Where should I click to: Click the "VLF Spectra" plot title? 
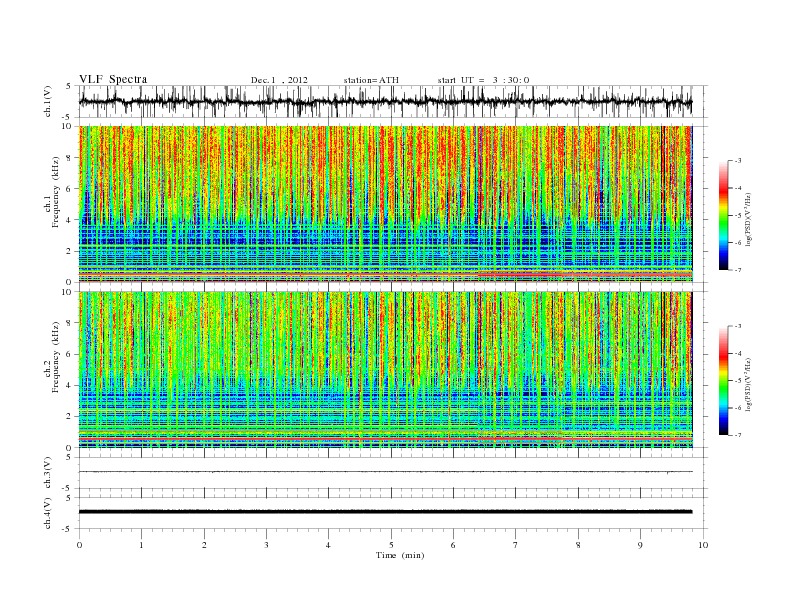[113, 79]
